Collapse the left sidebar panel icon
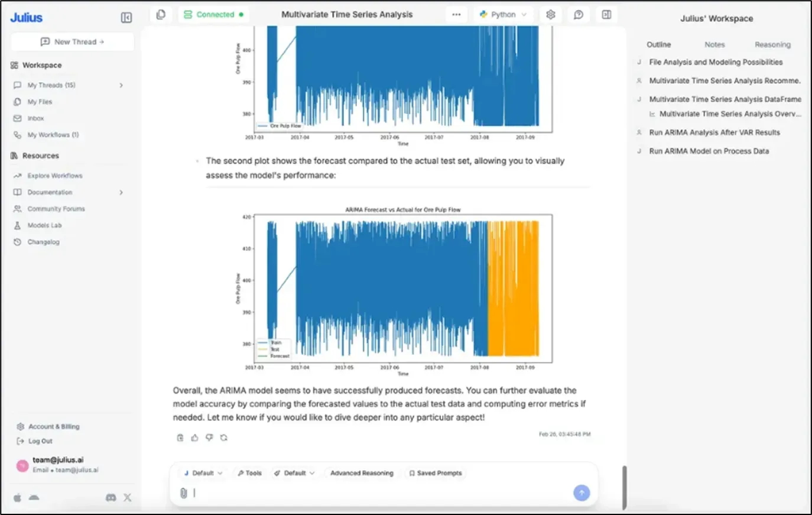This screenshot has width=812, height=515. click(x=126, y=18)
